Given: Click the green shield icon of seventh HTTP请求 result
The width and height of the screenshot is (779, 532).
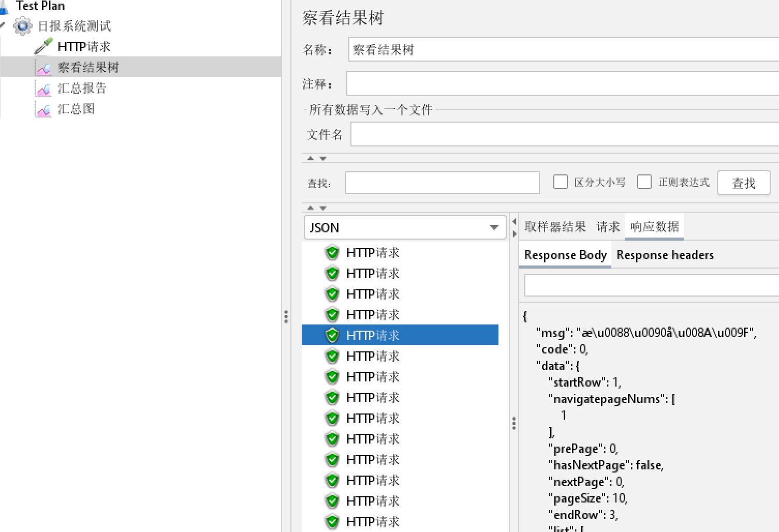Looking at the screenshot, I should coord(332,377).
